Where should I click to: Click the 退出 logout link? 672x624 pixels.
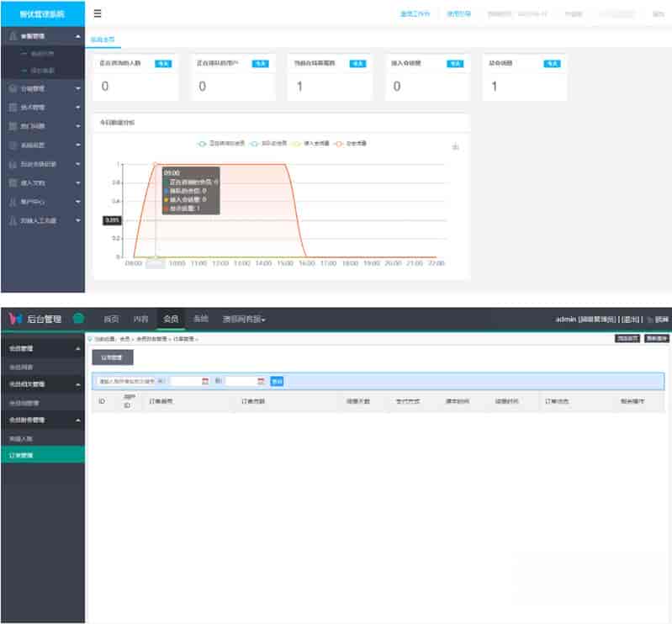point(631,320)
